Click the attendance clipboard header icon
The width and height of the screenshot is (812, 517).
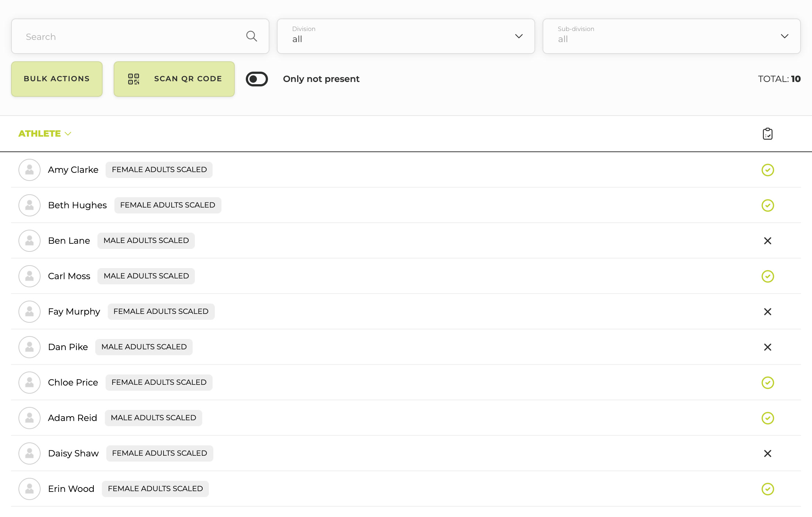click(x=768, y=134)
